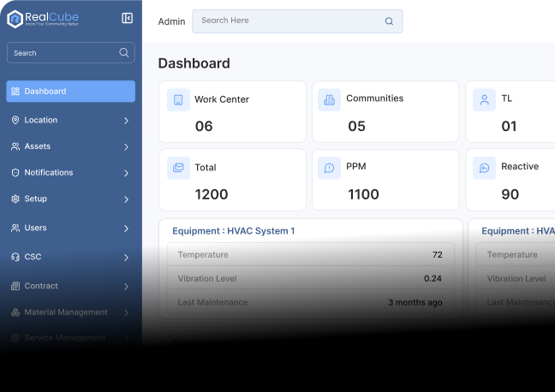This screenshot has height=392, width=555.
Task: Expand the Setup menu chevron
Action: click(x=127, y=199)
